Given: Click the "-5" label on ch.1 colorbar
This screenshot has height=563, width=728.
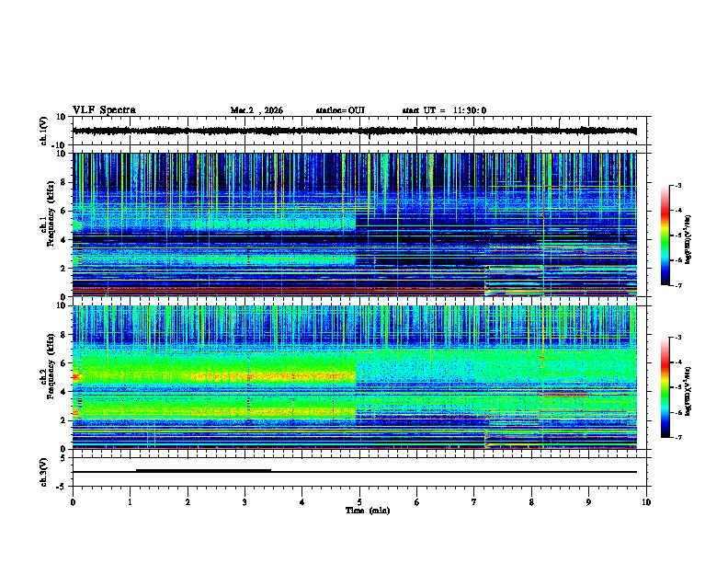Looking at the screenshot, I should [x=677, y=236].
